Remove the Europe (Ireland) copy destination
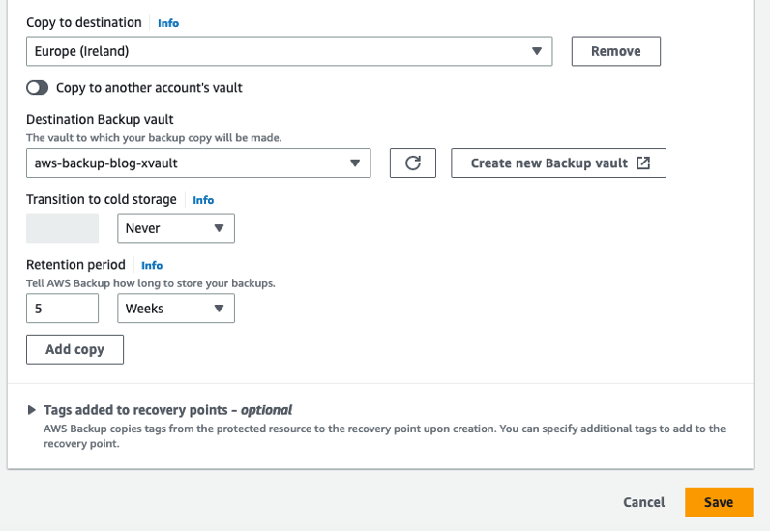This screenshot has height=532, width=770. (615, 51)
